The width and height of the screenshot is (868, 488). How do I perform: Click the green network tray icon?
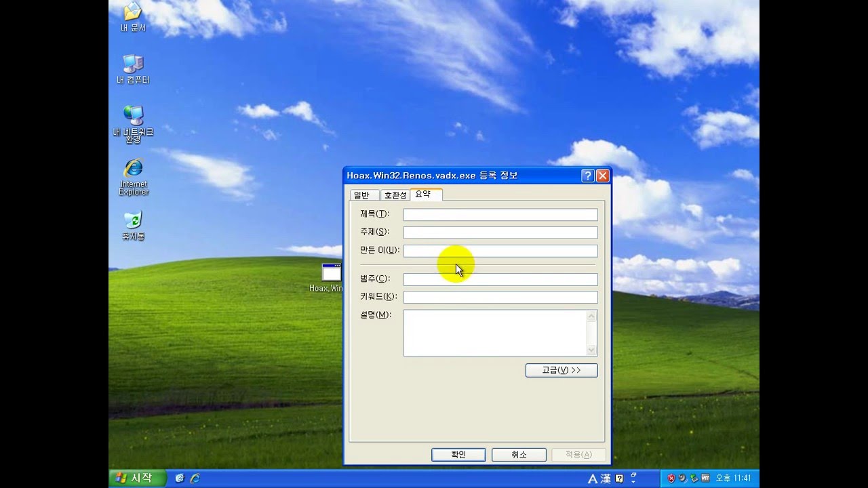pyautogui.click(x=694, y=478)
